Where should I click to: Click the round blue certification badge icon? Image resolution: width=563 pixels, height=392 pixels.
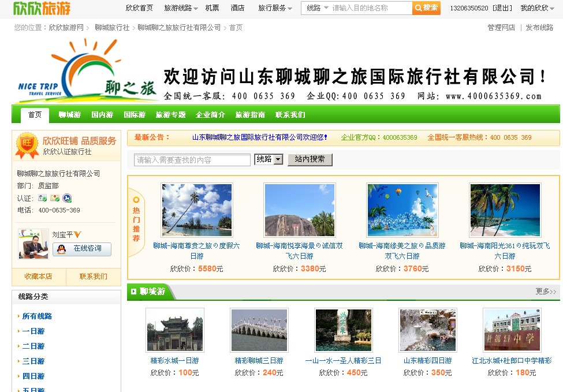coord(67,198)
